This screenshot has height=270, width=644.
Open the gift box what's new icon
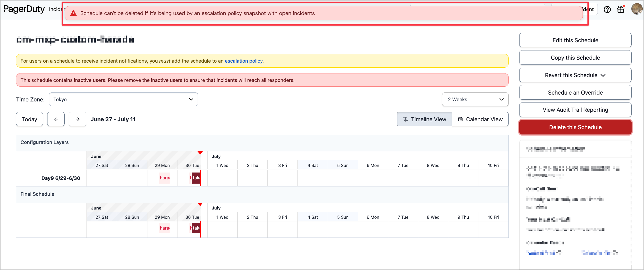tap(621, 9)
